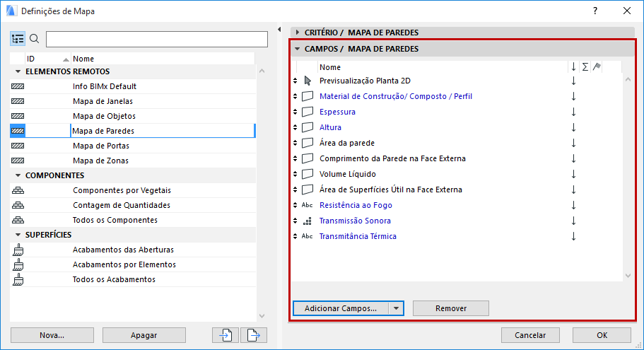644x350 pixels.
Task: Toggle sort arrow for Espessura field
Action: [x=573, y=112]
